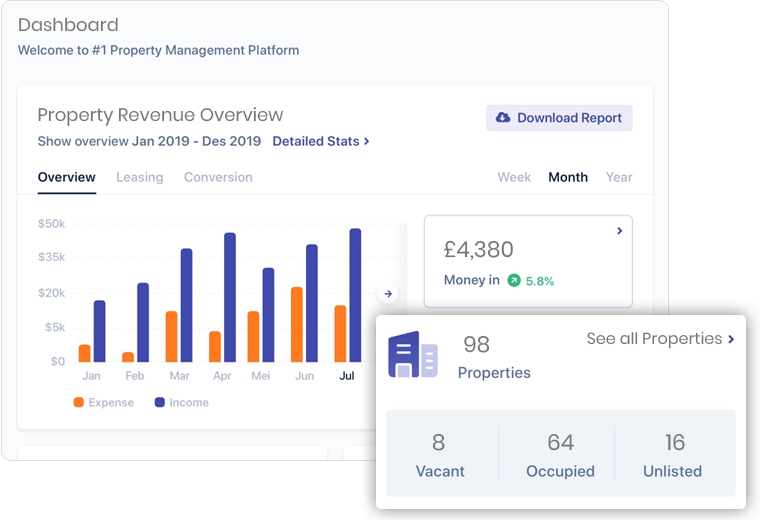760x520 pixels.
Task: Click the Jul month label
Action: point(347,376)
